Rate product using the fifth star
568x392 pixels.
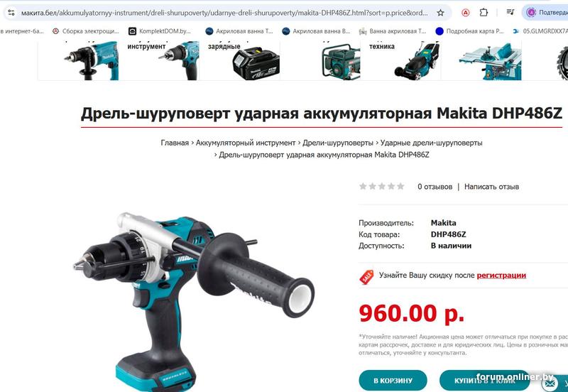tap(400, 186)
